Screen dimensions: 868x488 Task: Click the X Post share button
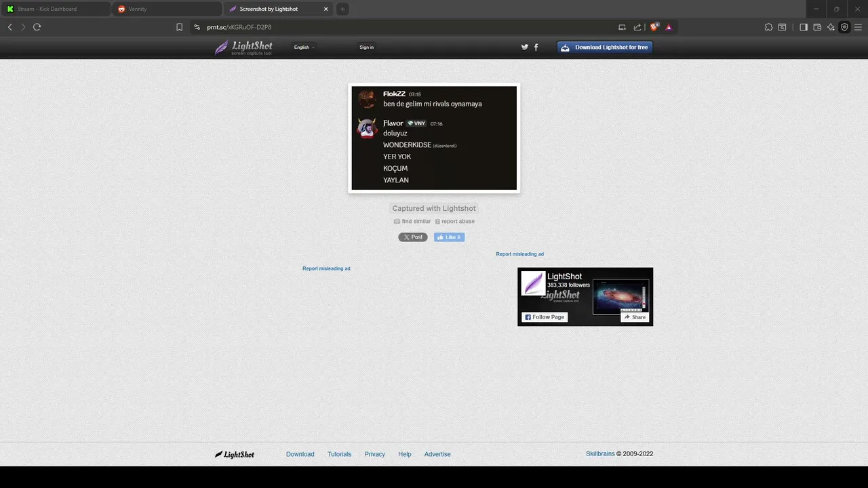tap(413, 237)
